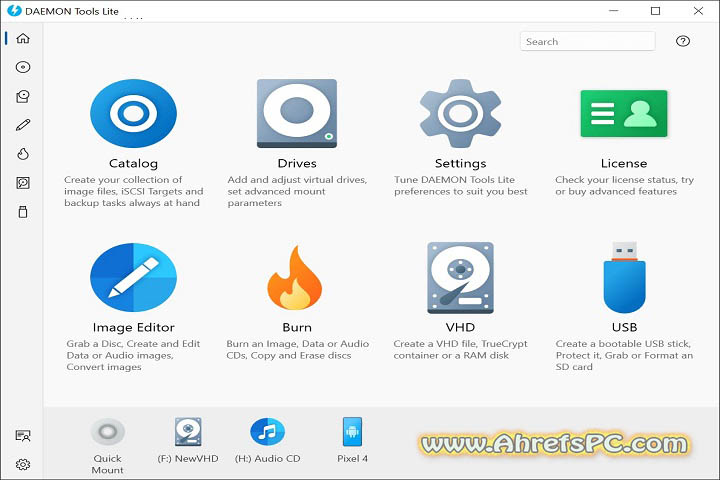Screen dimensions: 720x480
Task: Open the large VHD hard disk tile
Action: coord(460,278)
